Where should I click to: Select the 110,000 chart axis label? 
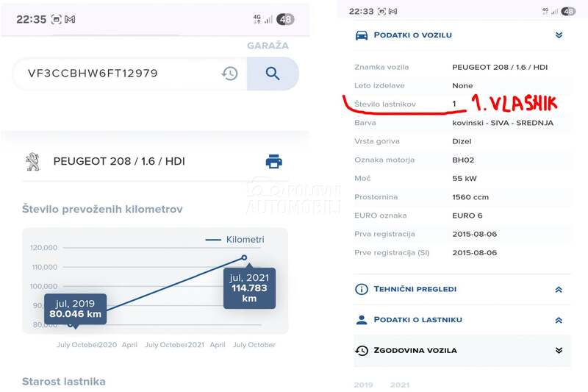[45, 267]
